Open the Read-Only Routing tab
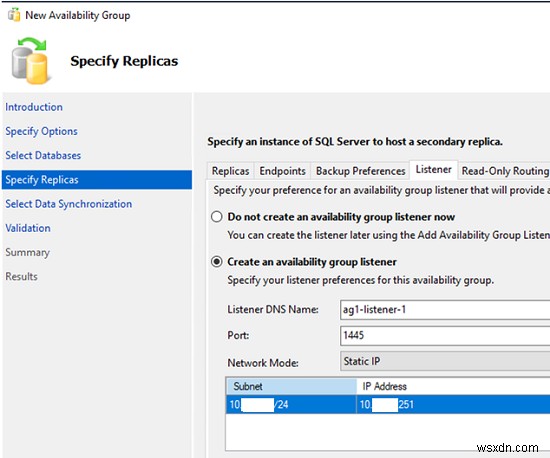550x458 pixels. point(505,171)
